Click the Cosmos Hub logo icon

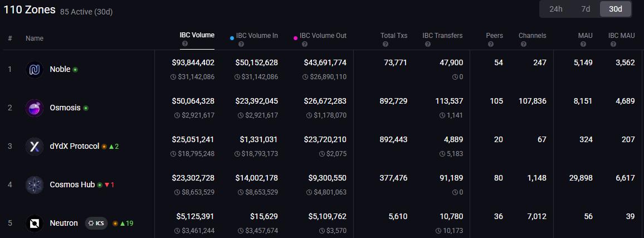coord(35,185)
